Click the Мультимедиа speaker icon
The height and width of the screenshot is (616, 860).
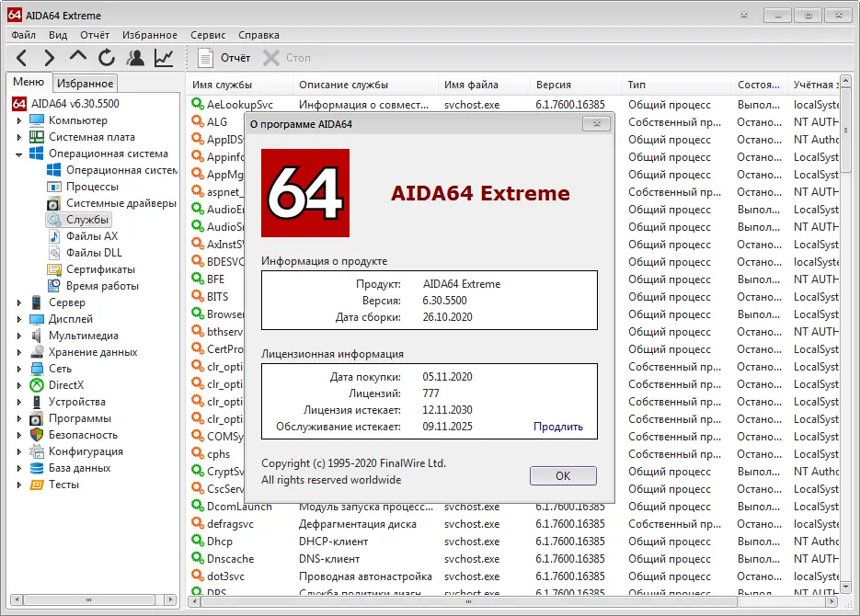click(37, 336)
